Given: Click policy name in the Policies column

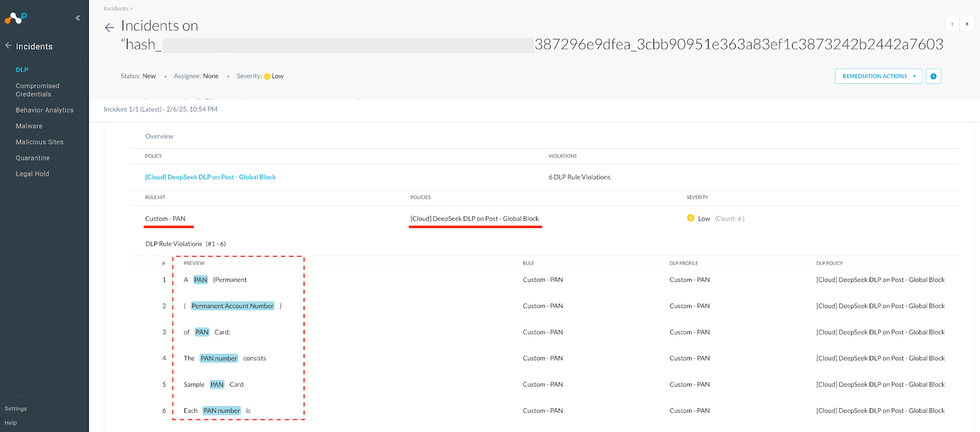Looking at the screenshot, I should pyautogui.click(x=475, y=219).
